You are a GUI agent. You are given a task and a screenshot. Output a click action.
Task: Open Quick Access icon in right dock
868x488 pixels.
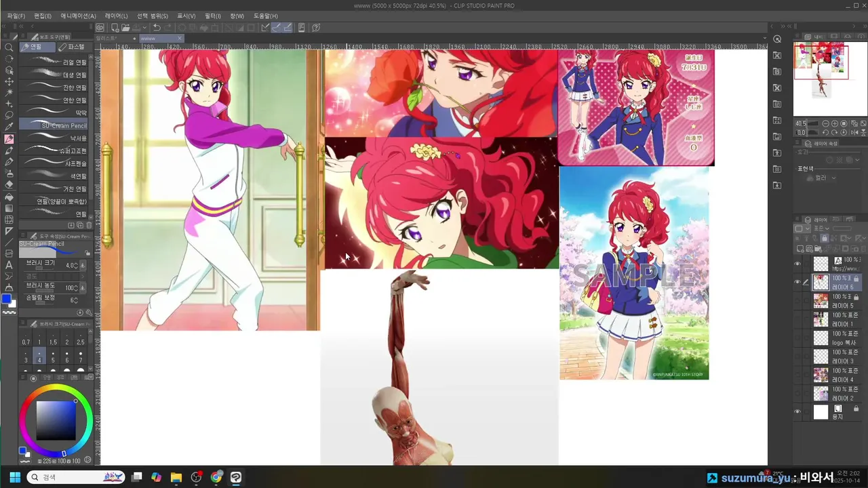tap(777, 39)
